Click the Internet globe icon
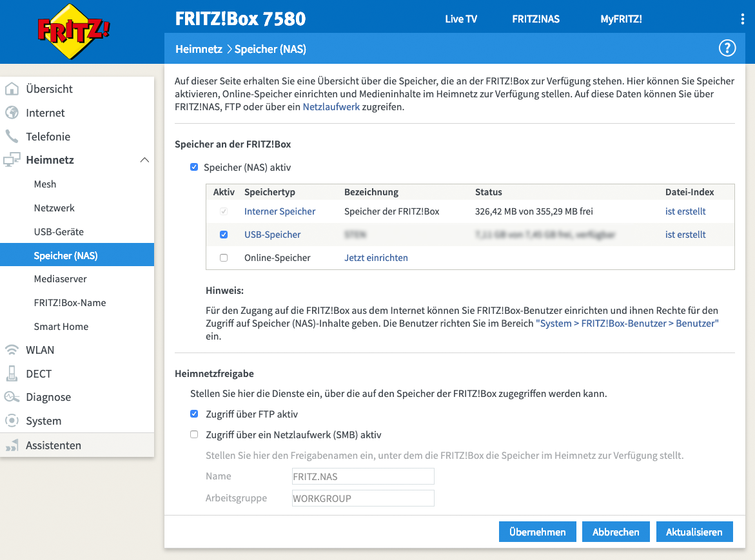Screen dimensions: 755x560 click(12, 113)
